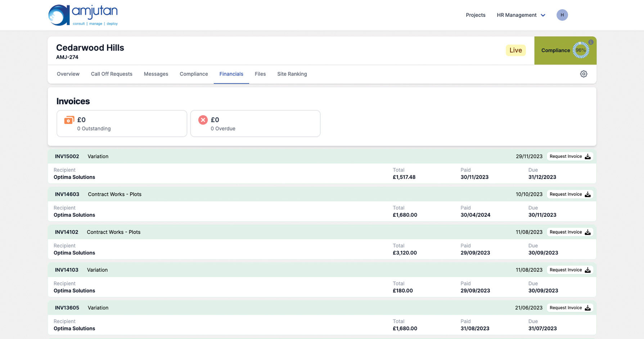The image size is (644, 339).
Task: Click download icon for invoice INV13605
Action: coord(587,308)
